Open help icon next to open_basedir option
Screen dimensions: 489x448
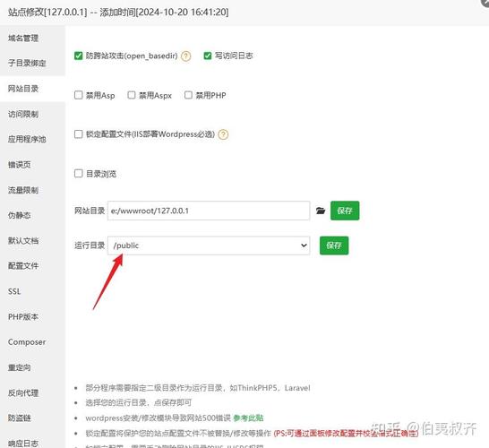click(x=186, y=56)
